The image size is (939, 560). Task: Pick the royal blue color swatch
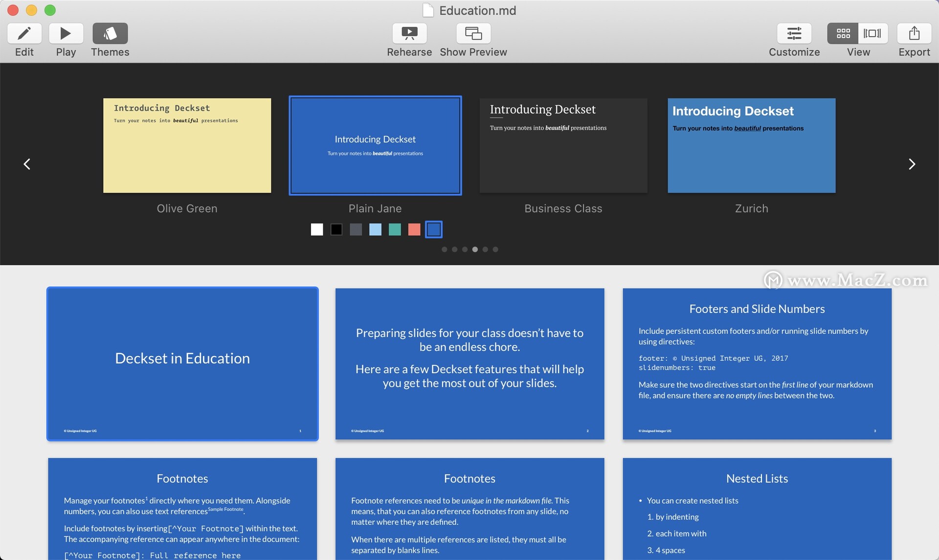tap(434, 229)
